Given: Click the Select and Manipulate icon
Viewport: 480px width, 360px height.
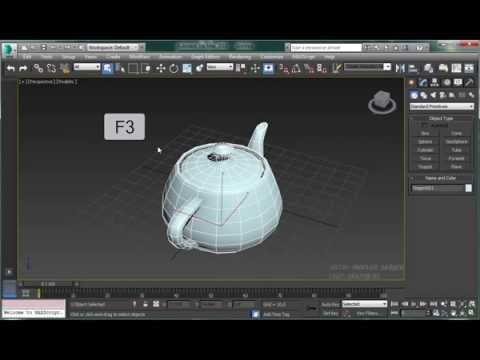Looking at the screenshot, I should tap(255, 68).
